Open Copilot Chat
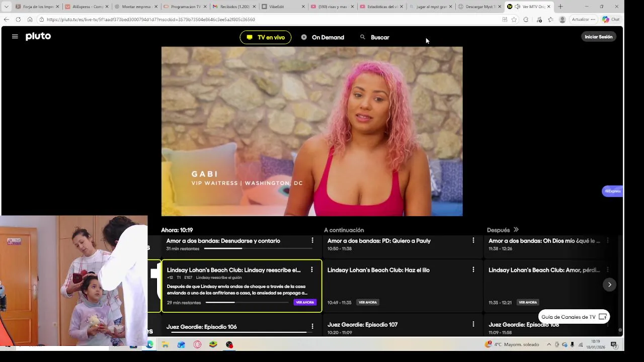 point(611,20)
